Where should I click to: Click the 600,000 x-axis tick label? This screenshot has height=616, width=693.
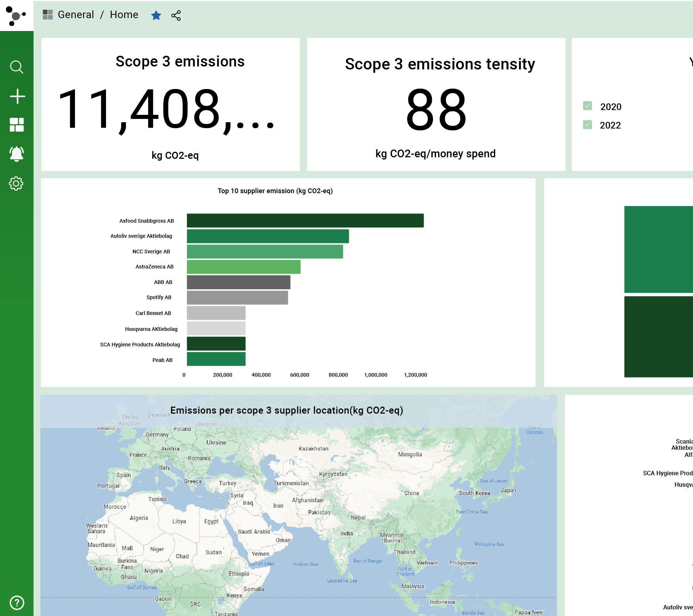tap(300, 375)
